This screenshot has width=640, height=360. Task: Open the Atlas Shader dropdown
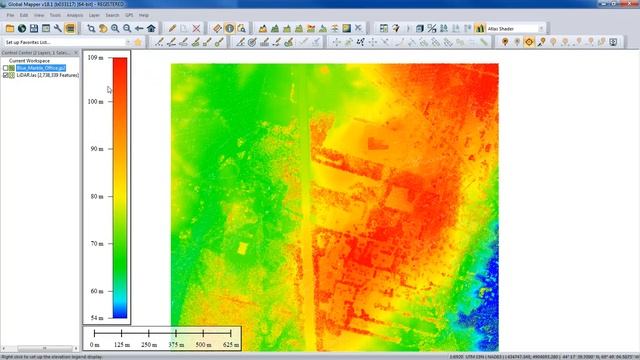pos(541,29)
